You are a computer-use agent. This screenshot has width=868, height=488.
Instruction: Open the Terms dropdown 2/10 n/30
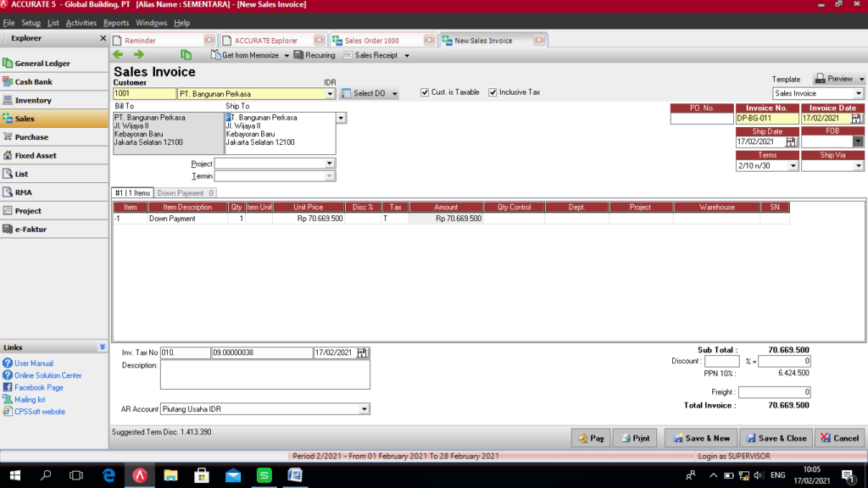pyautogui.click(x=793, y=166)
